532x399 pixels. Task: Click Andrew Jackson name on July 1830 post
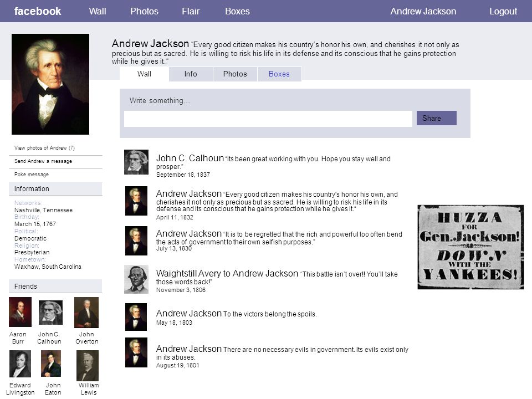[x=188, y=233]
